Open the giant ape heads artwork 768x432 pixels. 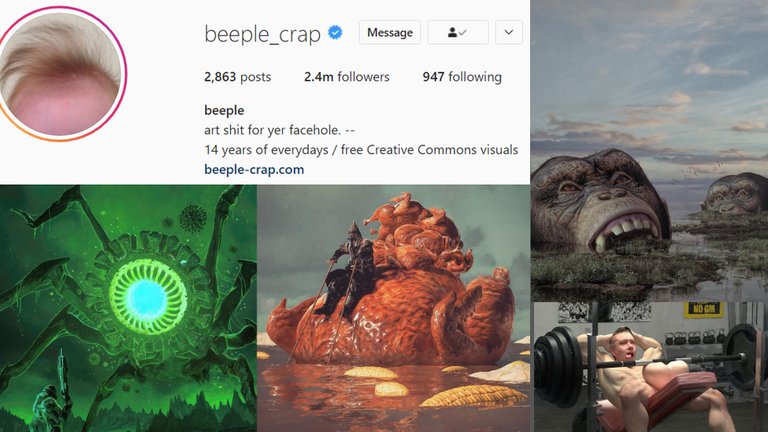(x=649, y=150)
